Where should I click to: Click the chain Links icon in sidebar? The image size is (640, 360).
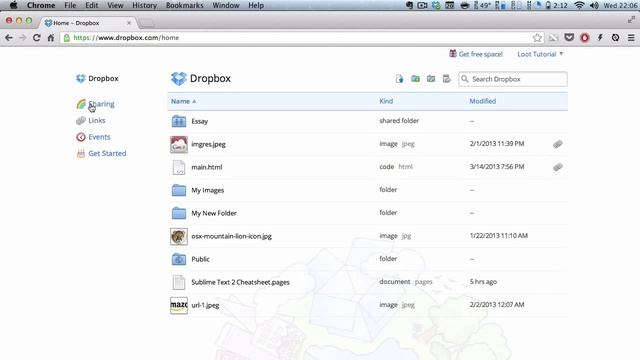pos(81,120)
